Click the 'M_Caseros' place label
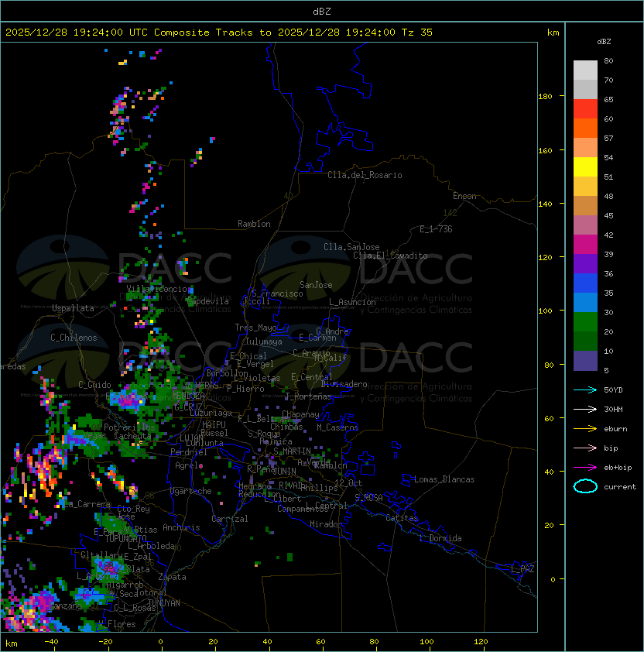This screenshot has width=644, height=652. click(337, 427)
